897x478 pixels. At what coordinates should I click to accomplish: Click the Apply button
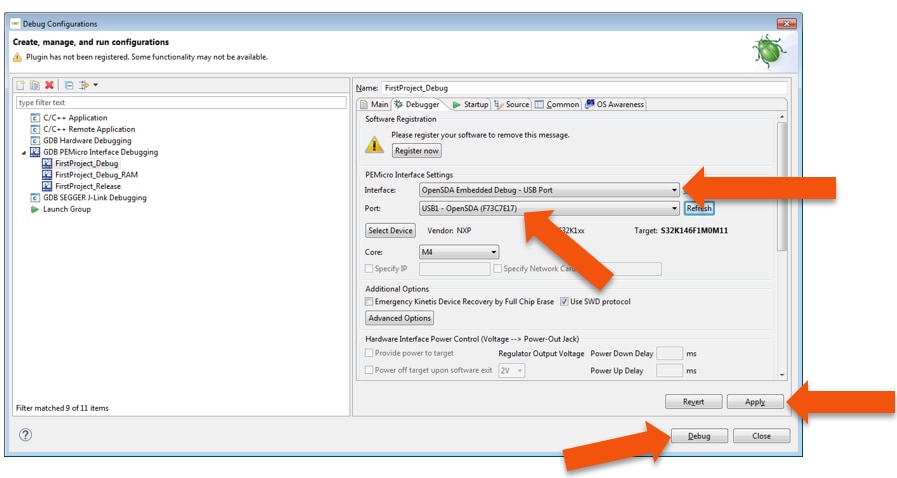pyautogui.click(x=755, y=402)
